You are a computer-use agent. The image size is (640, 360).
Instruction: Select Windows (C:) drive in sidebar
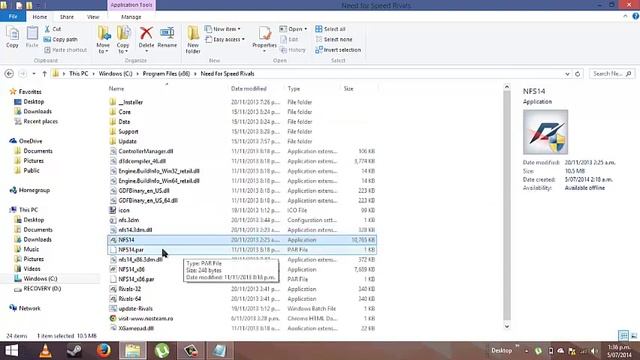point(40,278)
